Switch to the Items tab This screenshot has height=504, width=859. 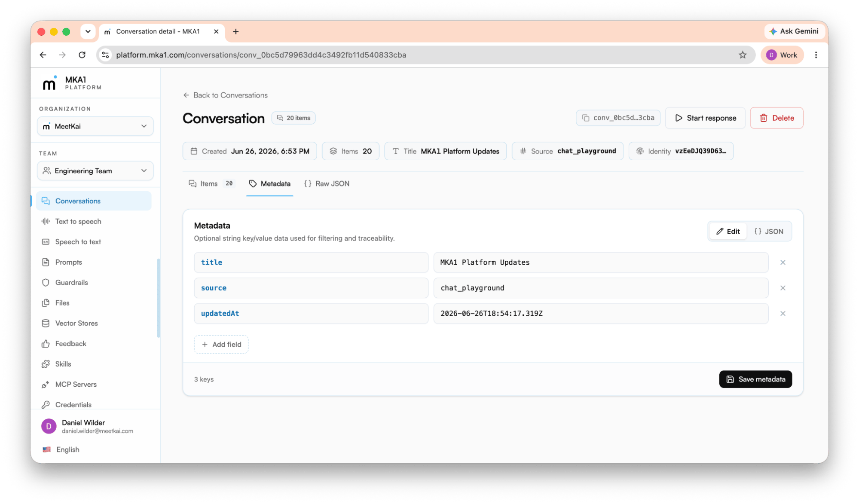pos(211,183)
